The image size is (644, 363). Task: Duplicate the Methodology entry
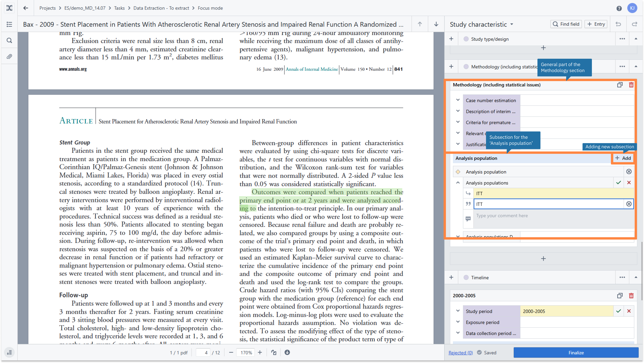[619, 85]
